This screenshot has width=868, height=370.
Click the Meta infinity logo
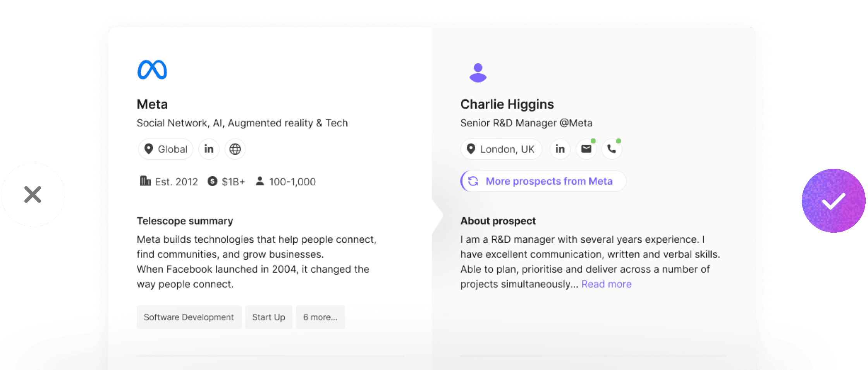(x=152, y=70)
